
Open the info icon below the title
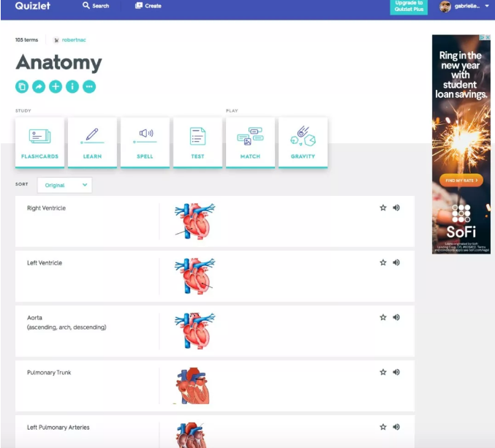pos(72,86)
